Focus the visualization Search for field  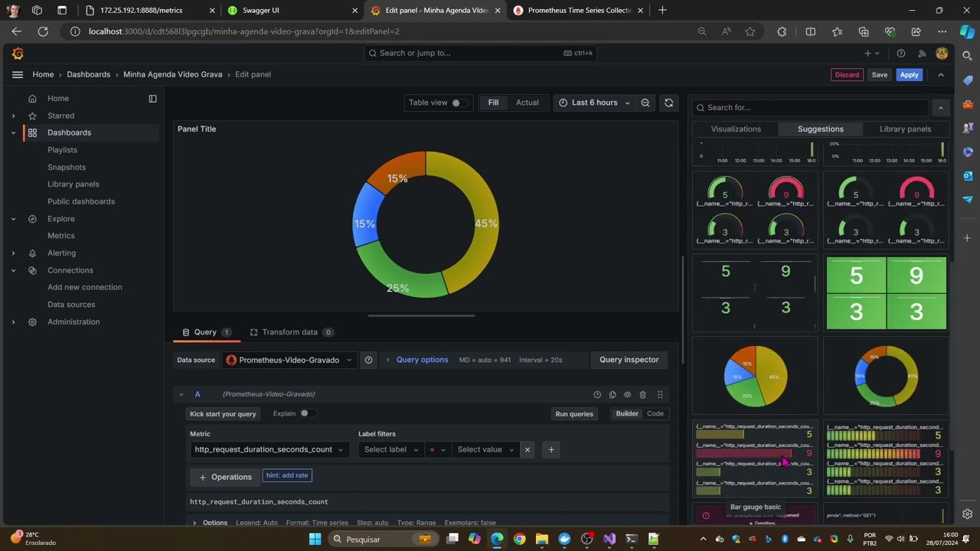pos(812,108)
